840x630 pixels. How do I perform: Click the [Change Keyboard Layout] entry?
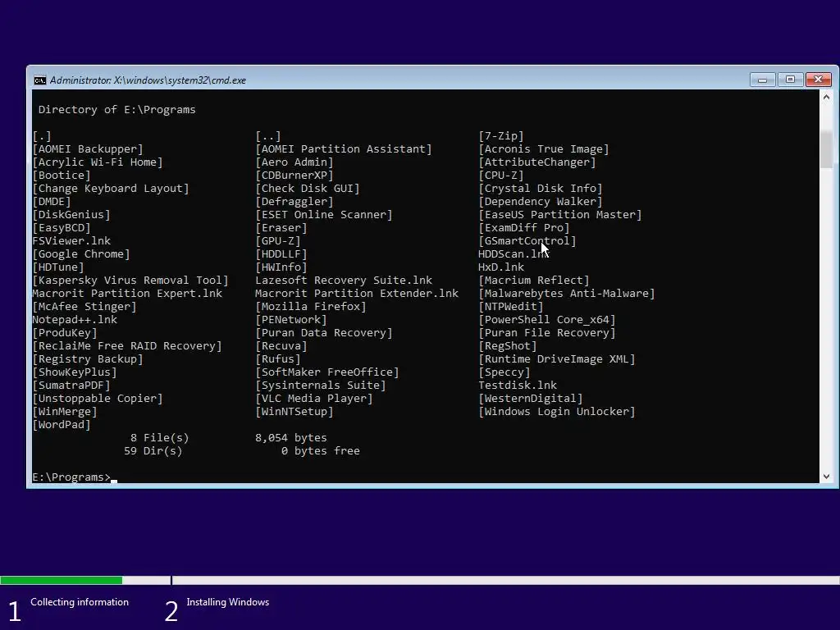pos(111,189)
